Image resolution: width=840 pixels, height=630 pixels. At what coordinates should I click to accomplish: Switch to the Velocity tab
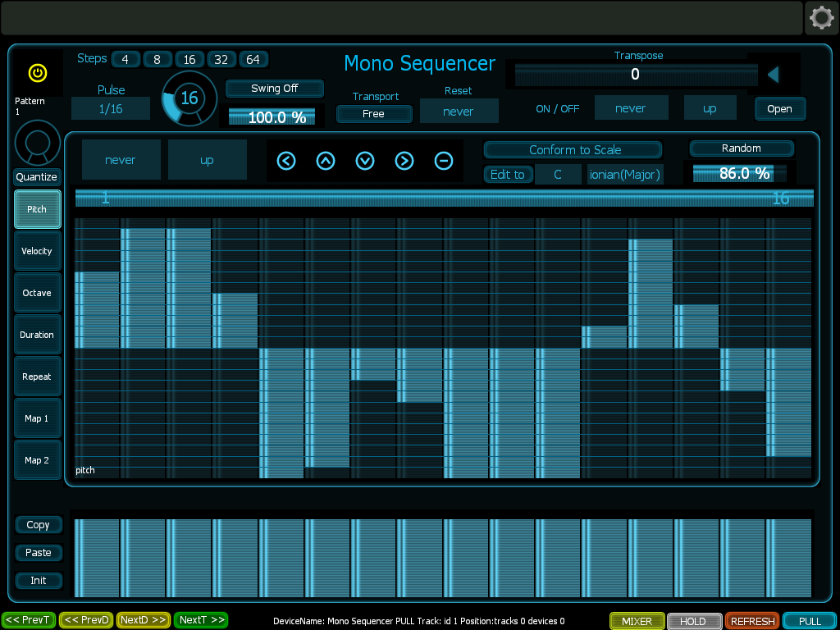(37, 250)
